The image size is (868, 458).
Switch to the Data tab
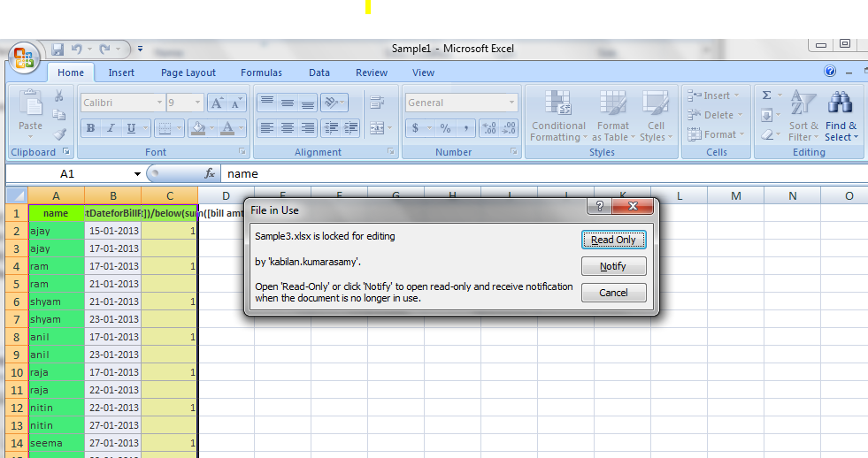[319, 73]
